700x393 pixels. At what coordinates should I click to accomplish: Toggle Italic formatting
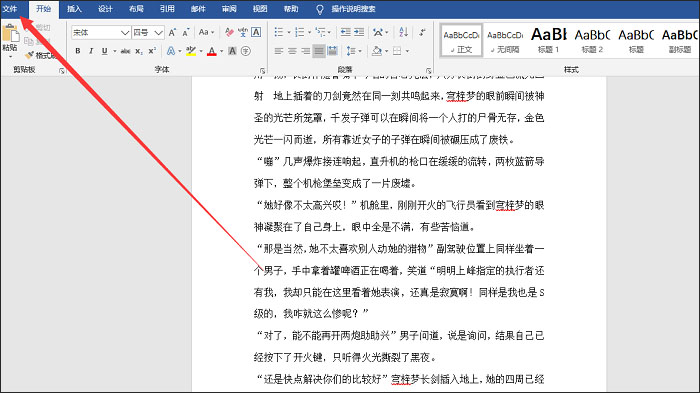click(x=91, y=51)
